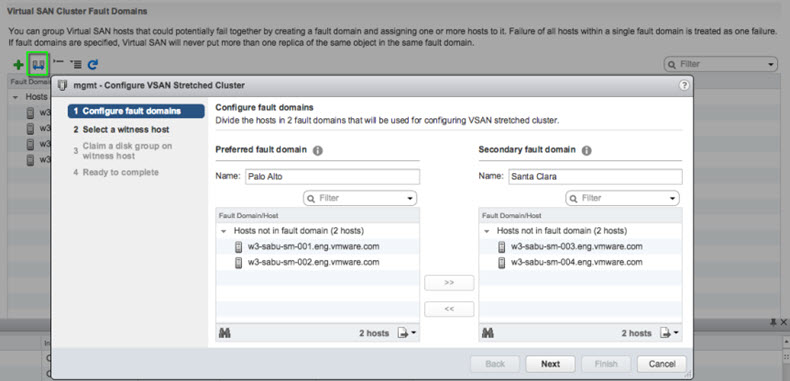Open the Preferred domain Filter dropdown arrow
The width and height of the screenshot is (790, 381).
click(x=410, y=198)
